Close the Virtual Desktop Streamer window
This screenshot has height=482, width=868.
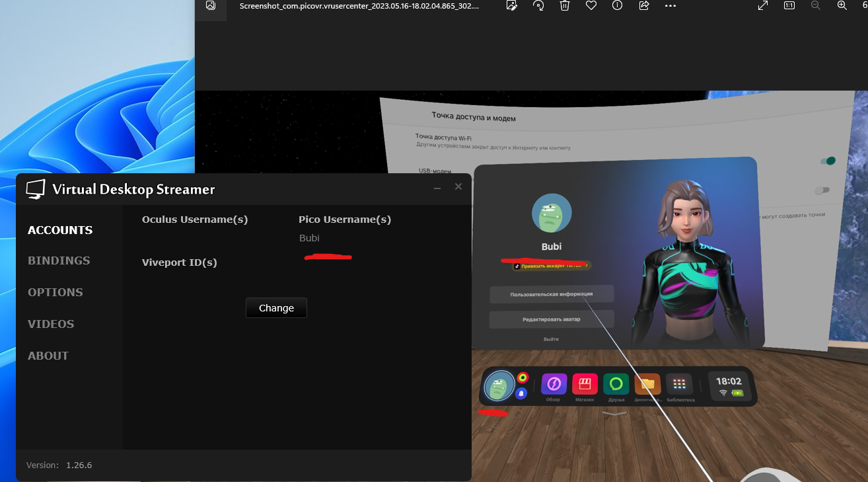coord(458,187)
